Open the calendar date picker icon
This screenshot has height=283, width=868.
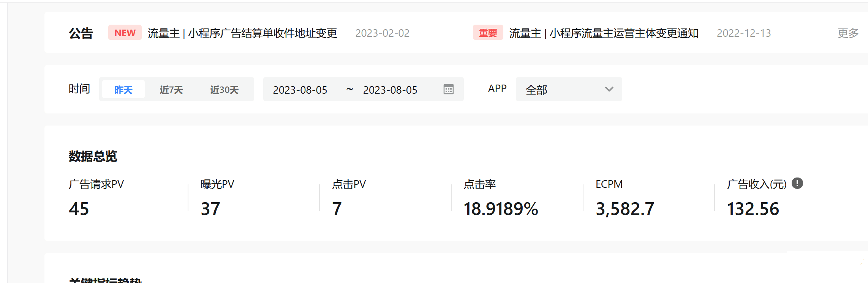(x=448, y=90)
